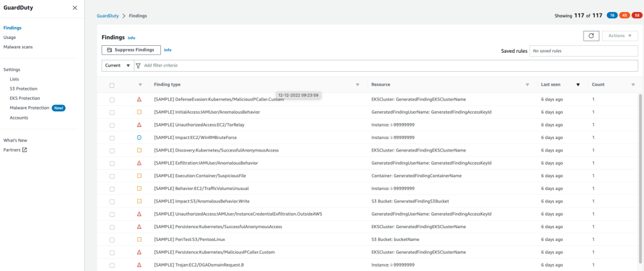Check the Discovery:Kubernetes/SuccessfulAnonymousAccess row checkbox
The height and width of the screenshot is (271, 644).
[112, 151]
